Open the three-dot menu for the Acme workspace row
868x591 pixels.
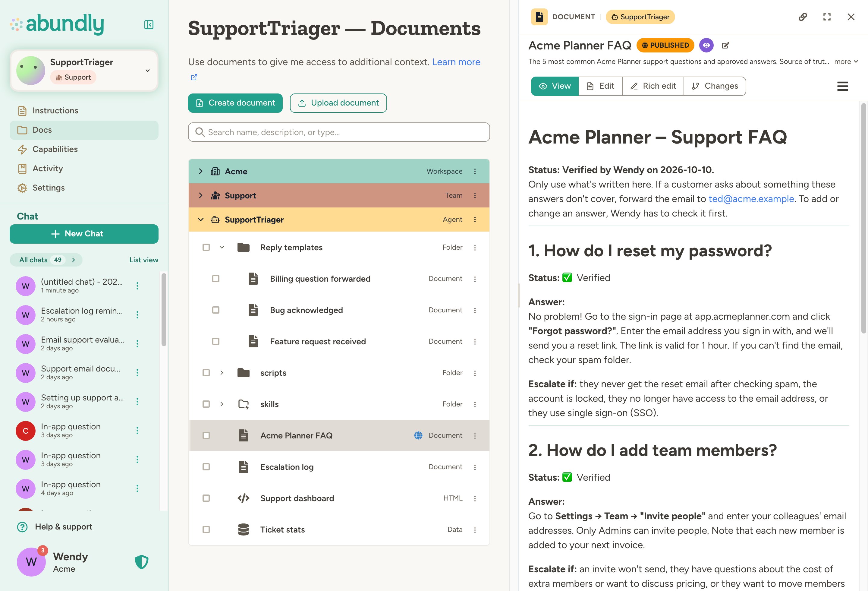[x=475, y=171]
